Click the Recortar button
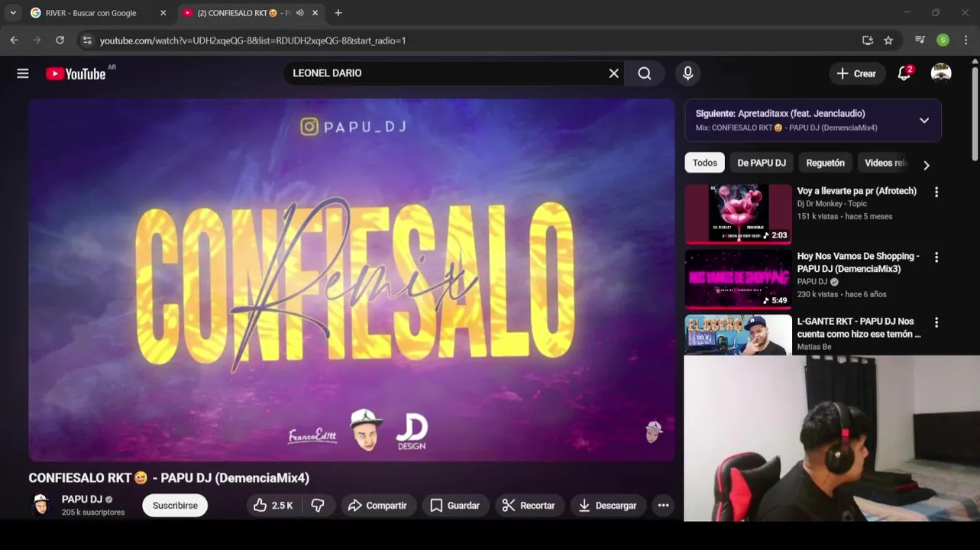This screenshot has height=550, width=980. pos(529,506)
